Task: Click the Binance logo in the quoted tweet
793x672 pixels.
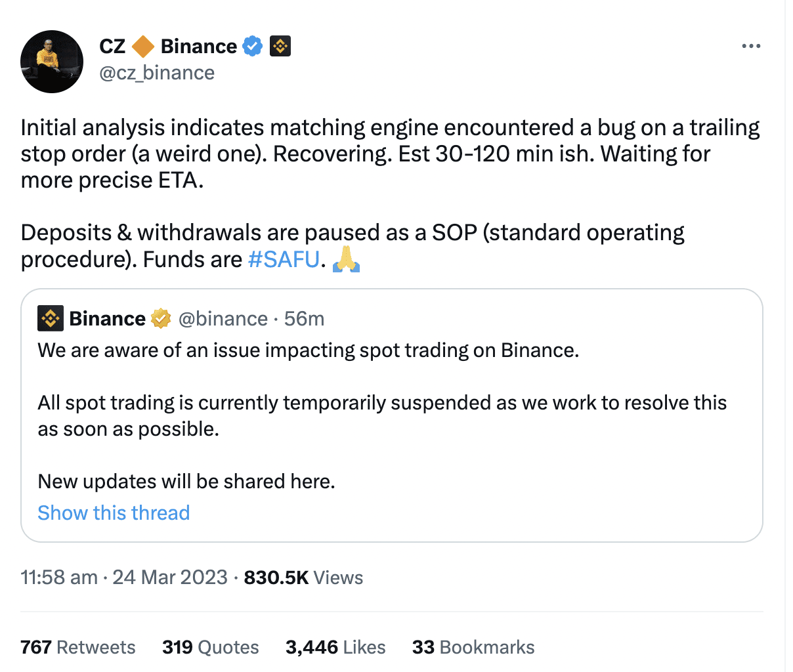Action: [x=51, y=318]
